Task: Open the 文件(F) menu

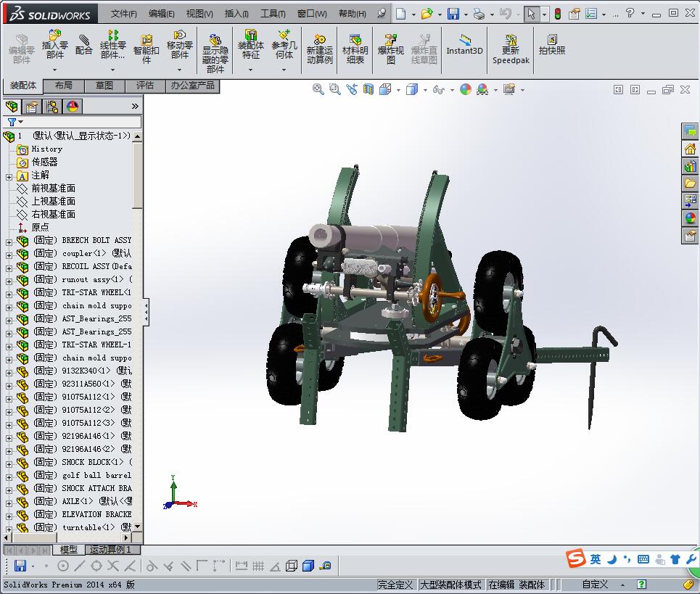Action: (123, 14)
